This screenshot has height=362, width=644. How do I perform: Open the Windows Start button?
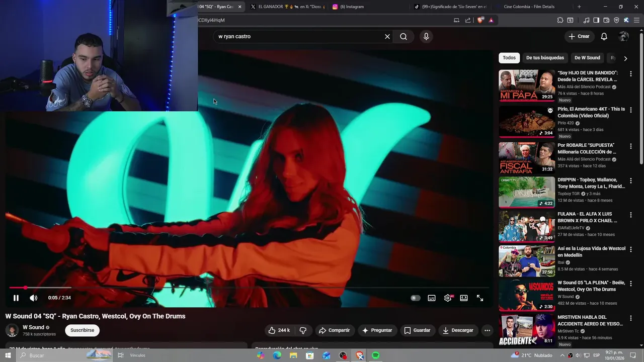8,355
